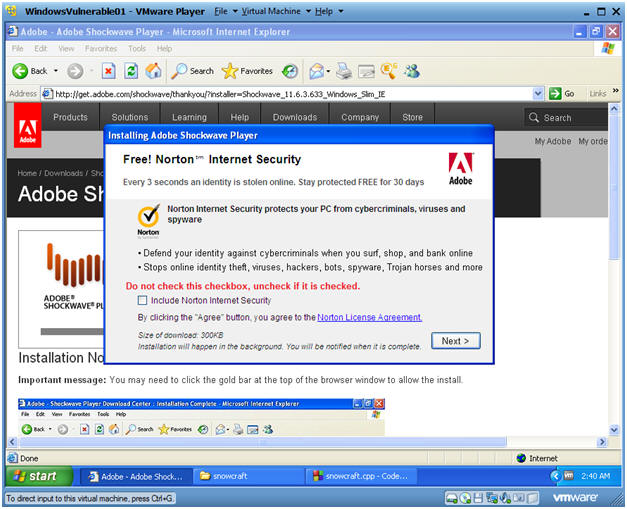
Task: Open the IE Help menu
Action: (x=164, y=48)
